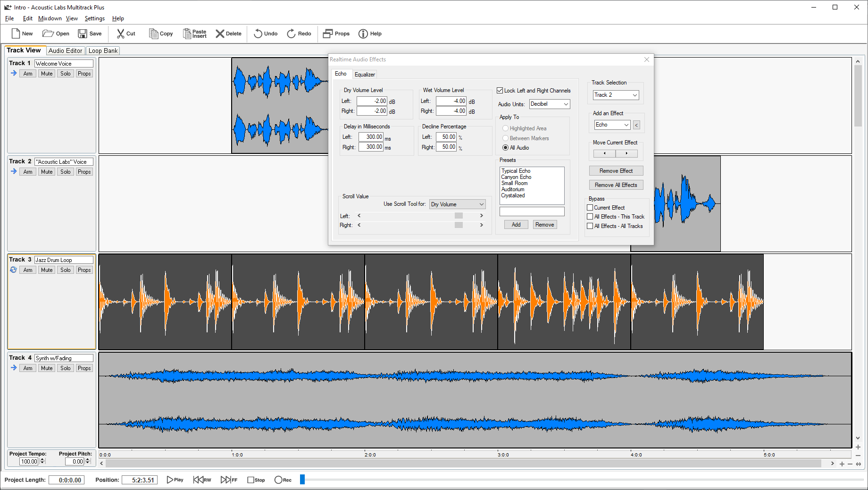This screenshot has height=490, width=868.
Task: Open the Use Scroll Tool for dropdown
Action: (457, 204)
